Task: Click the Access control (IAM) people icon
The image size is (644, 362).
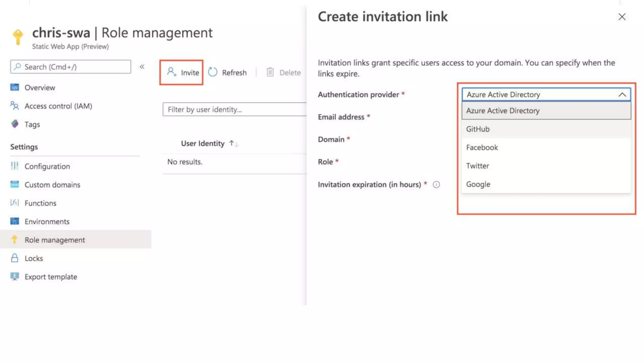Action: [14, 106]
